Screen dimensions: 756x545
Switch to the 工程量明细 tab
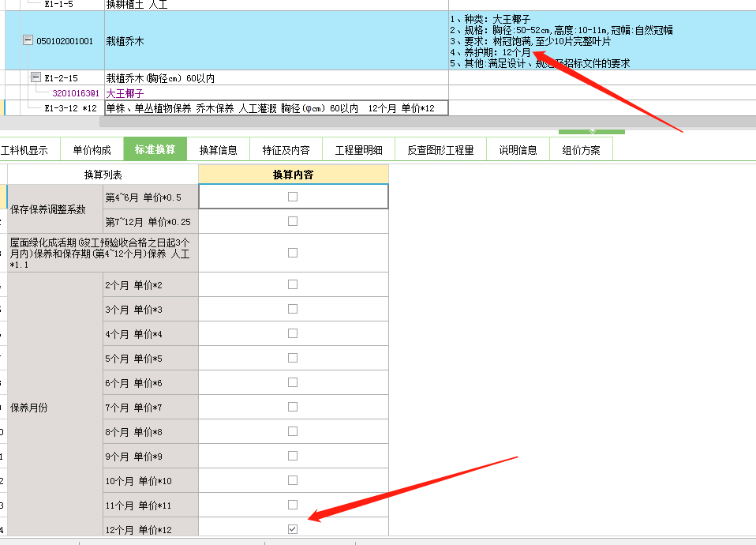[x=359, y=150]
